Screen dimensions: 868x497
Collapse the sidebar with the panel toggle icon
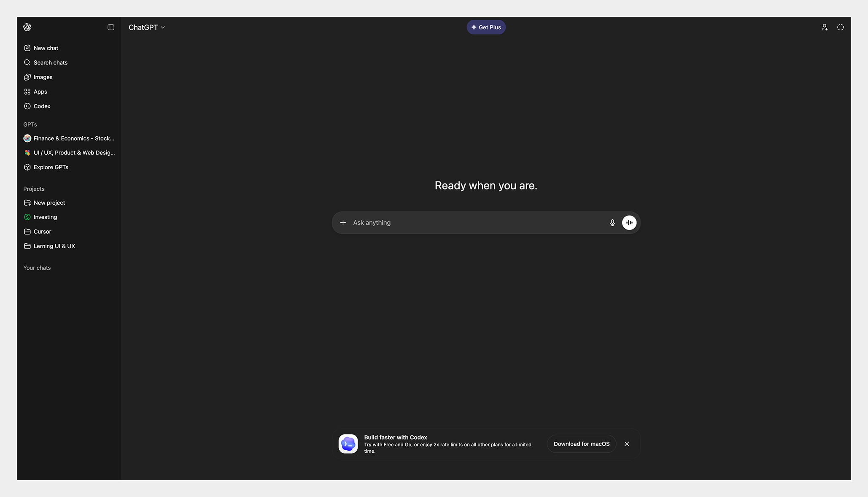111,27
